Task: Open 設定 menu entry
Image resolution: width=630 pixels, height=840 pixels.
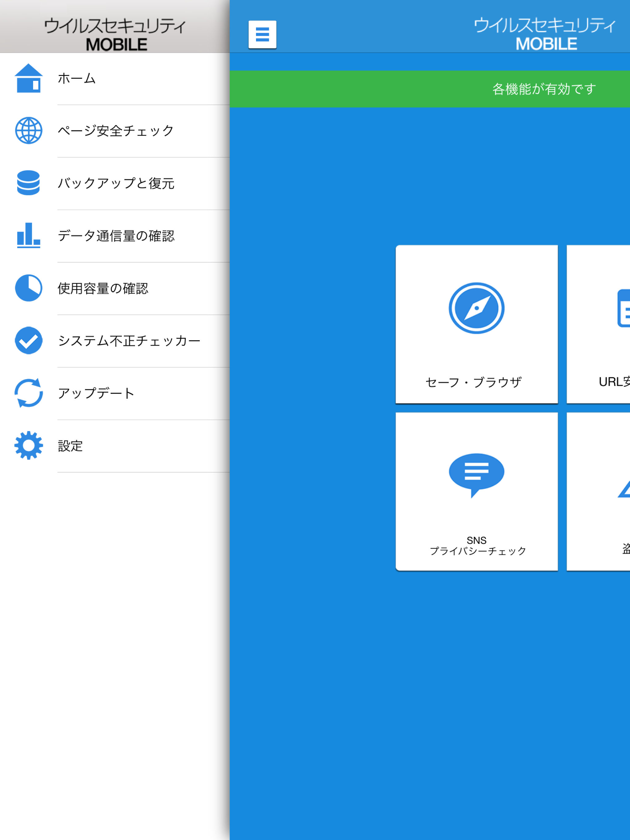Action: click(x=115, y=446)
